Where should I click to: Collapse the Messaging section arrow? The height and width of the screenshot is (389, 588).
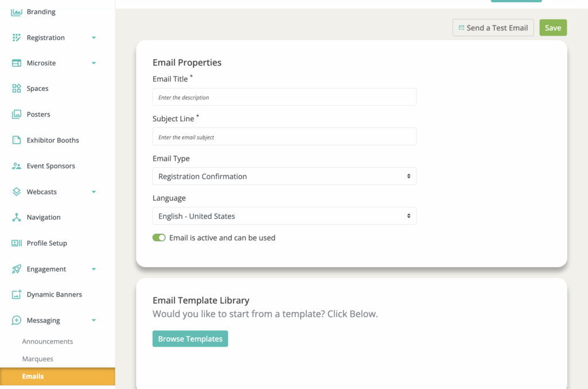point(94,321)
